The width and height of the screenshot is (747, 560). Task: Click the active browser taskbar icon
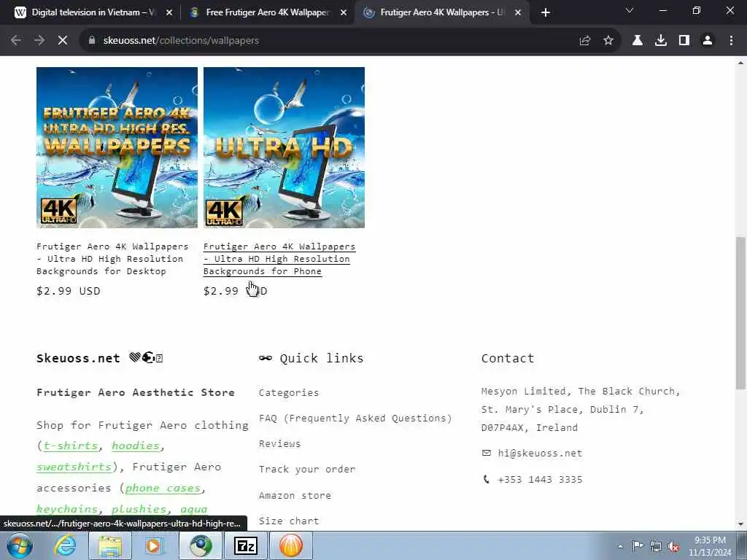pos(201,545)
